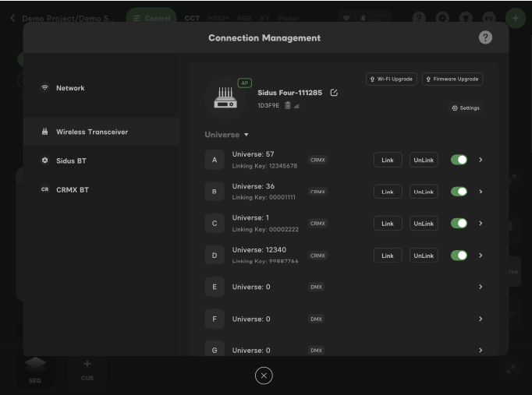Click the gear settings icon in background toolbar

pos(442,18)
